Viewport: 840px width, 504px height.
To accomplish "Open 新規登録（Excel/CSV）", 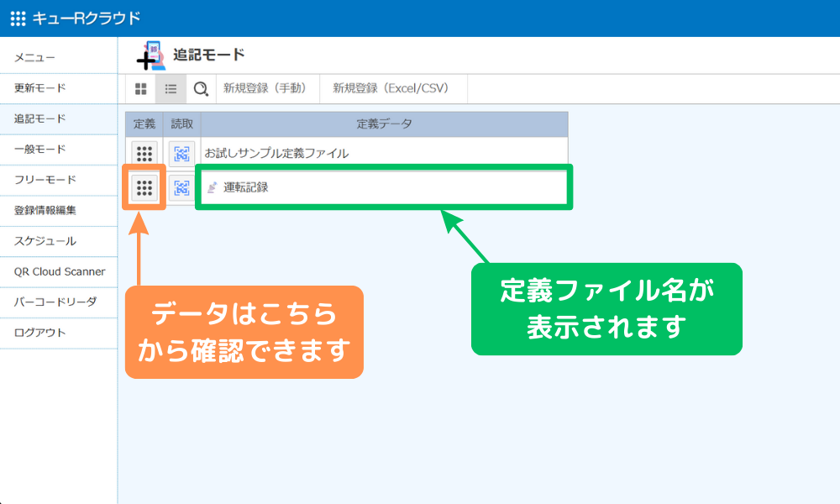I will 393,88.
